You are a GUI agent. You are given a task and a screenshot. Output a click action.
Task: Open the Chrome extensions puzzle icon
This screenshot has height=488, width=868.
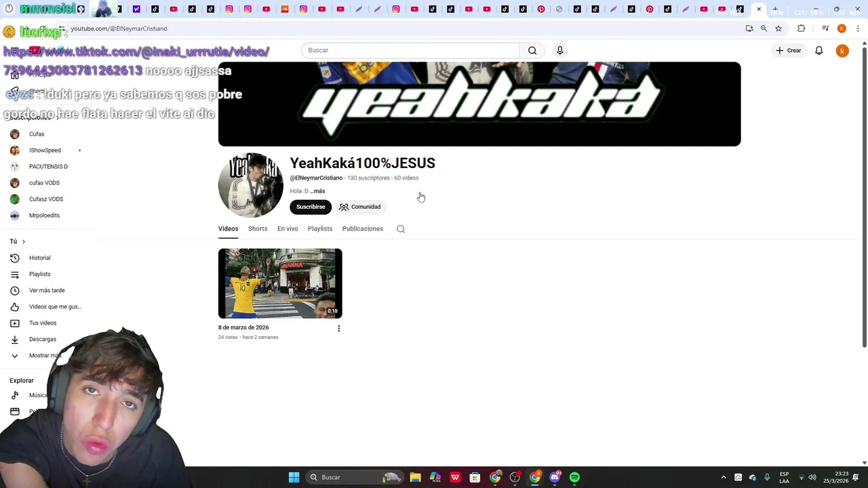click(802, 28)
